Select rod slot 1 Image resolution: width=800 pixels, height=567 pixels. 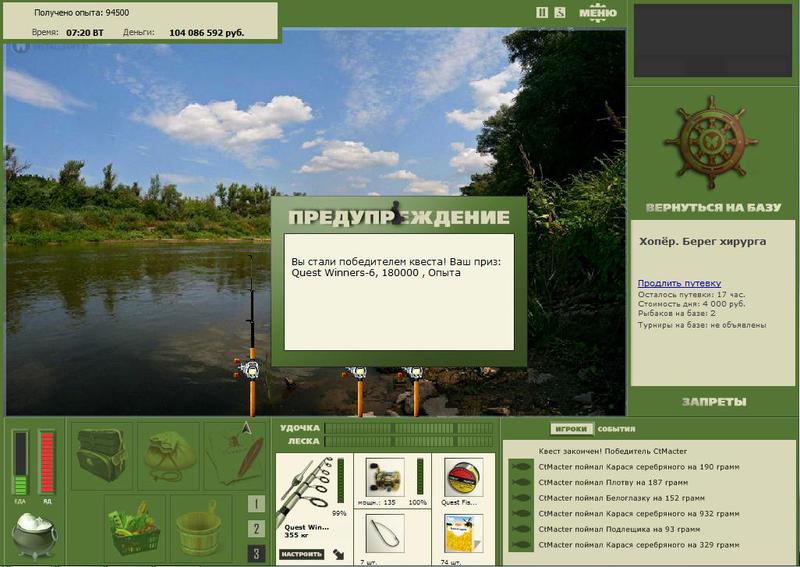(x=257, y=504)
